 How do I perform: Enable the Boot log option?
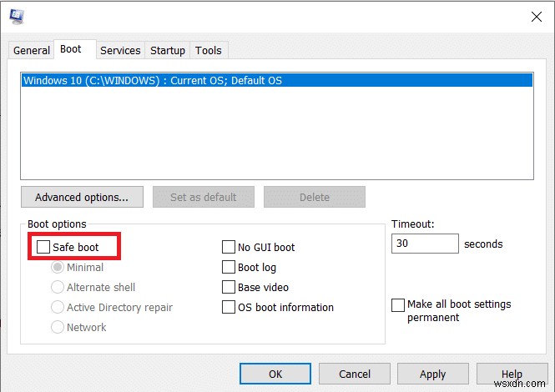point(229,267)
